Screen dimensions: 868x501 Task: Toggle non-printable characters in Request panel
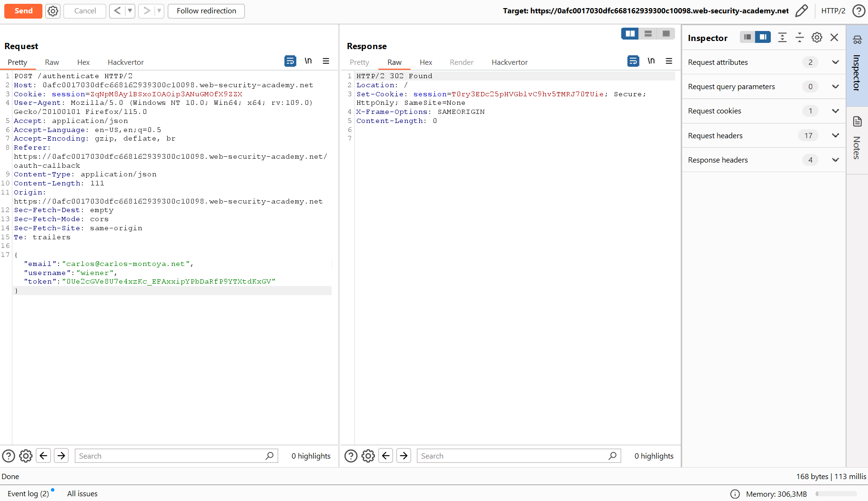[x=308, y=61]
